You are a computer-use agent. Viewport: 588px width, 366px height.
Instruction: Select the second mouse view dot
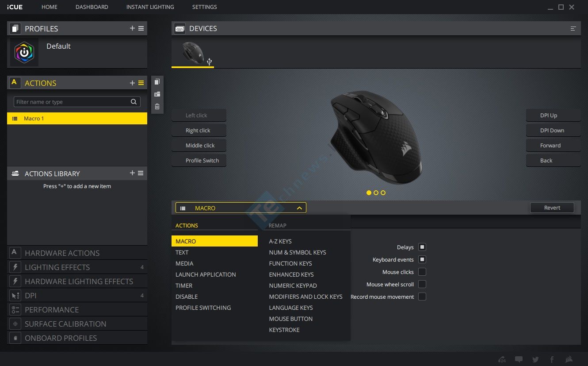click(376, 193)
